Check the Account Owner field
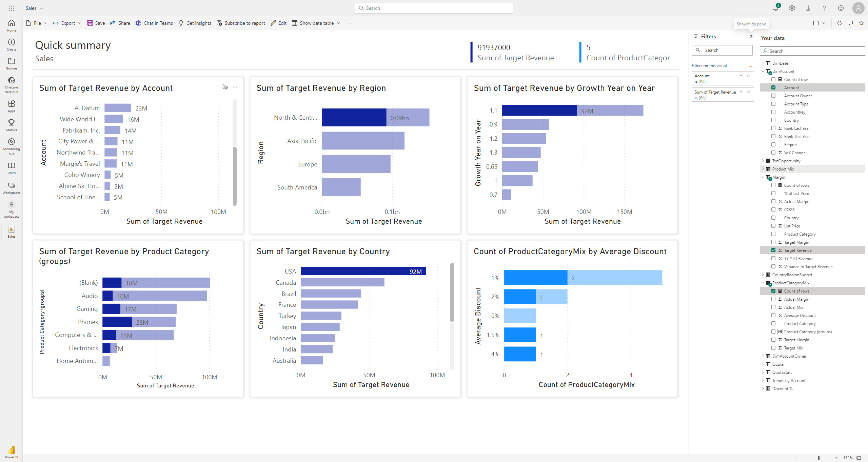The width and height of the screenshot is (868, 462). 773,96
